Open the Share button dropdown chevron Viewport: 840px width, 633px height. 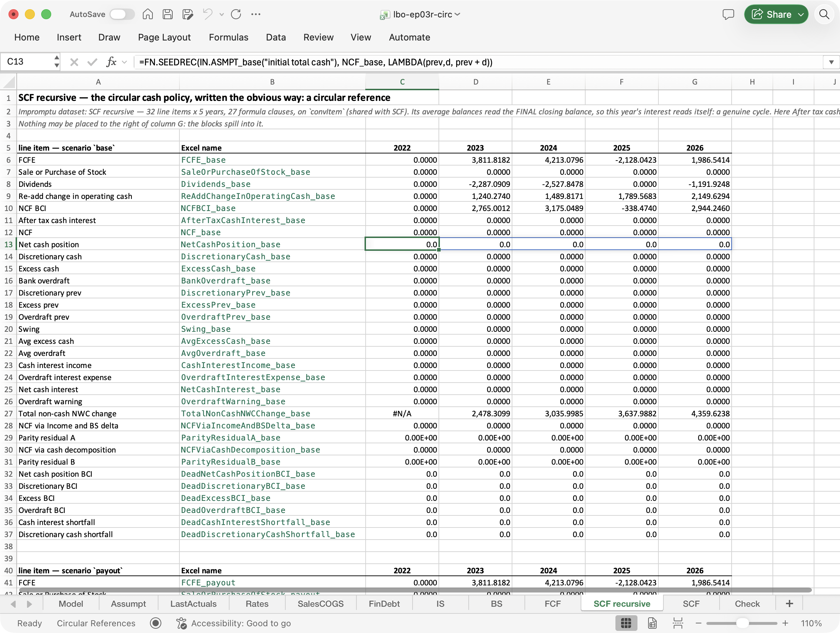tap(801, 15)
